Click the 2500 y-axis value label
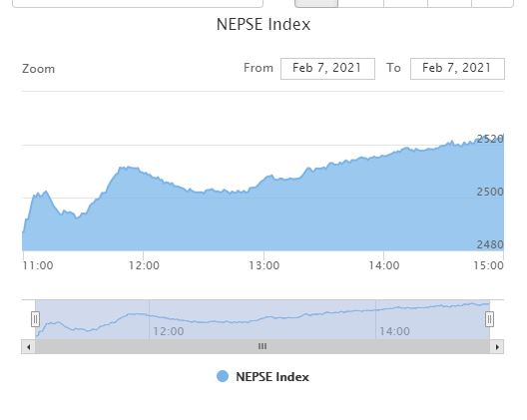This screenshot has height=420, width=527. [x=490, y=192]
